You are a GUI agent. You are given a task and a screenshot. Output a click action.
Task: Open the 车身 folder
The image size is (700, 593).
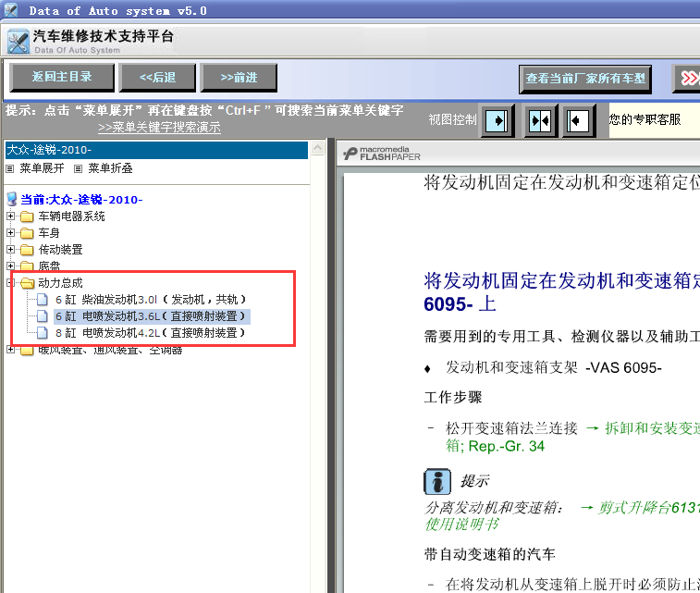(x=49, y=233)
